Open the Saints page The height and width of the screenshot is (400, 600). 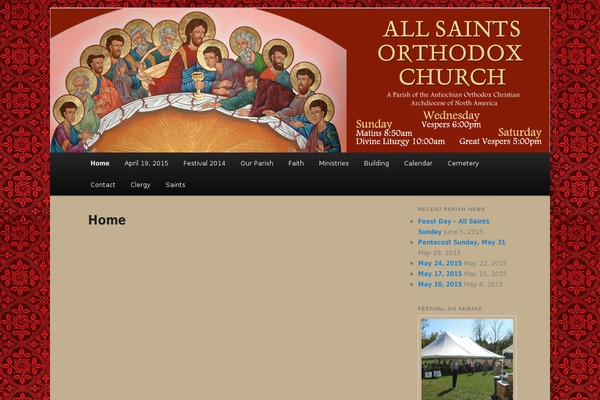(x=175, y=185)
